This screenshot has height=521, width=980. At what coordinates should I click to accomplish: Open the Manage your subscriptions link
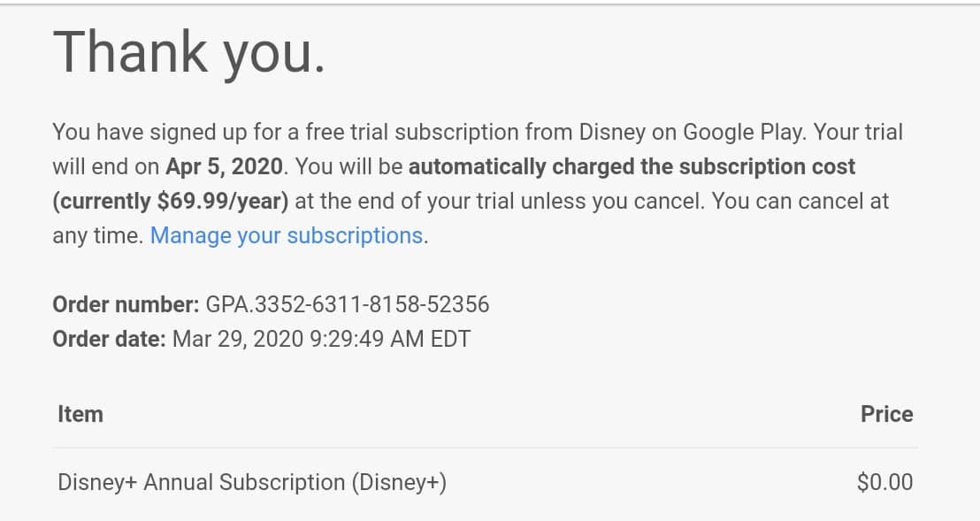286,235
